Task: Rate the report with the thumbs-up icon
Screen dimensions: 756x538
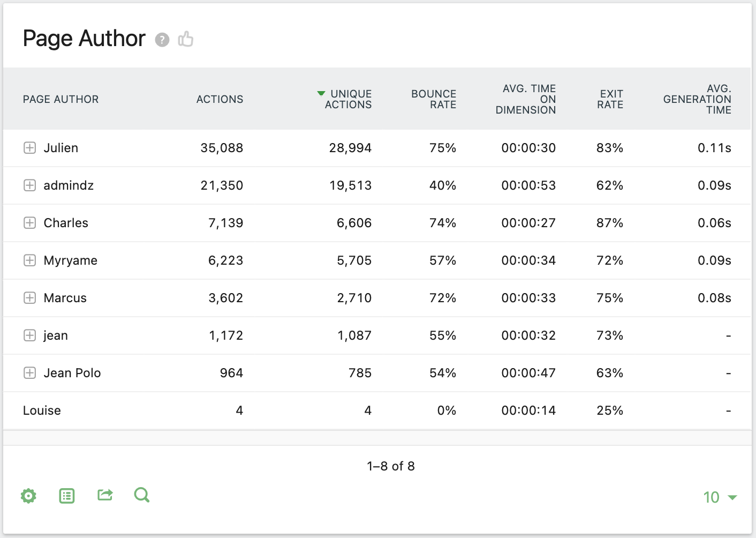Action: pyautogui.click(x=185, y=39)
